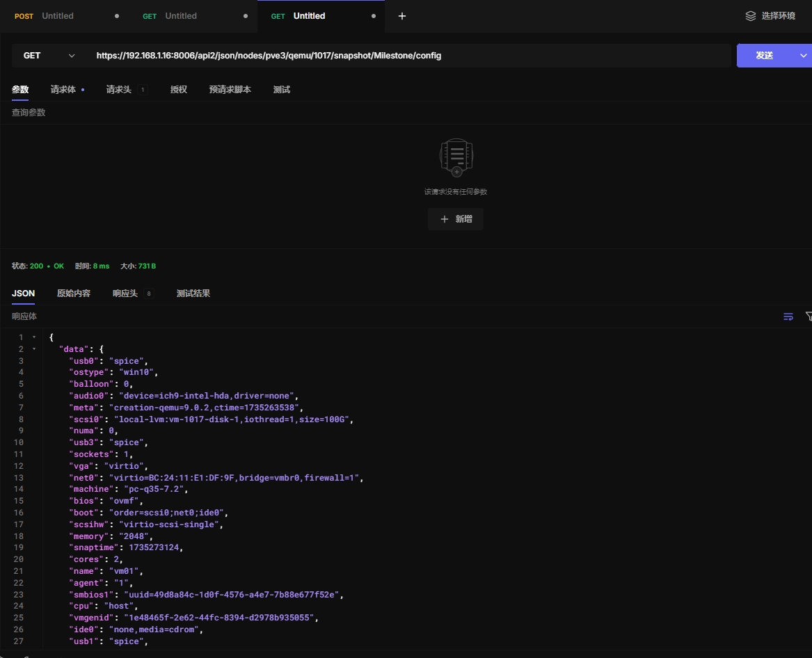Close the POST Untitled tab via its dot
Viewport: 812px width, 658px height.
point(116,16)
